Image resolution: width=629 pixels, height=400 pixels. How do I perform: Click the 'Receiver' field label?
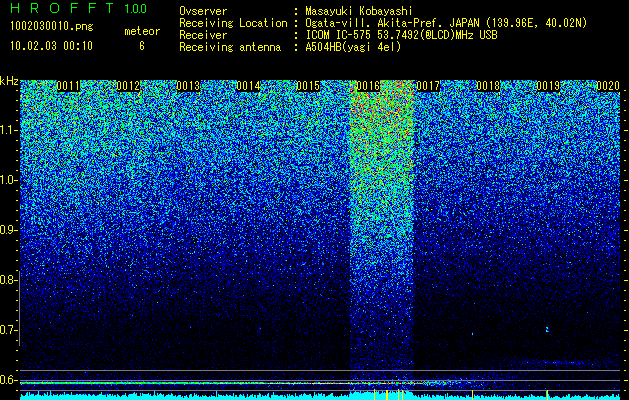point(203,35)
